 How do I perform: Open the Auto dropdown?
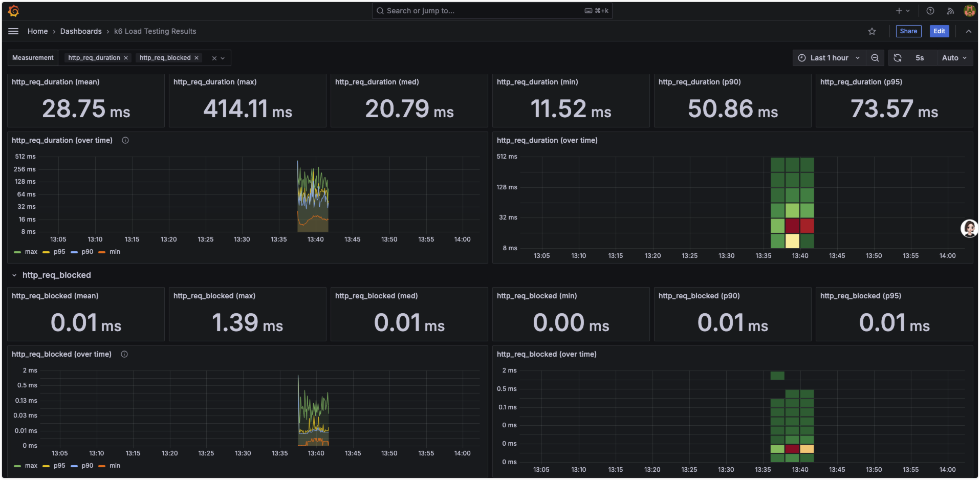tap(954, 58)
